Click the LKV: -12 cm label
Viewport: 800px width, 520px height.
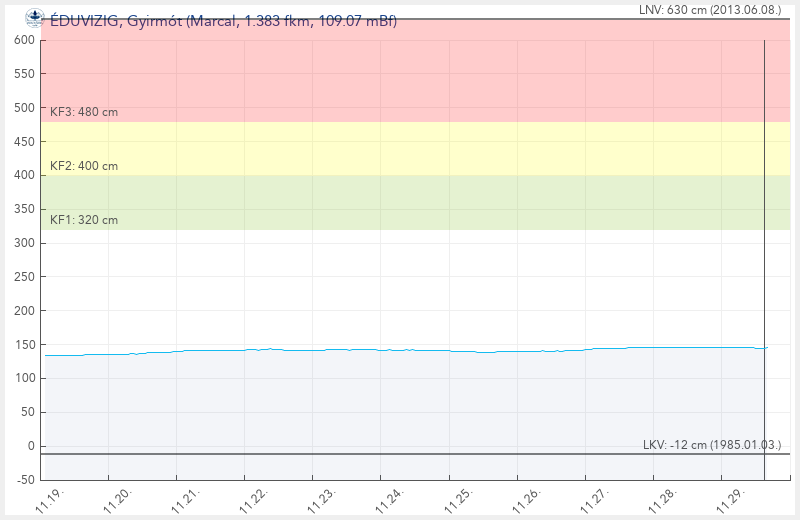[711, 444]
